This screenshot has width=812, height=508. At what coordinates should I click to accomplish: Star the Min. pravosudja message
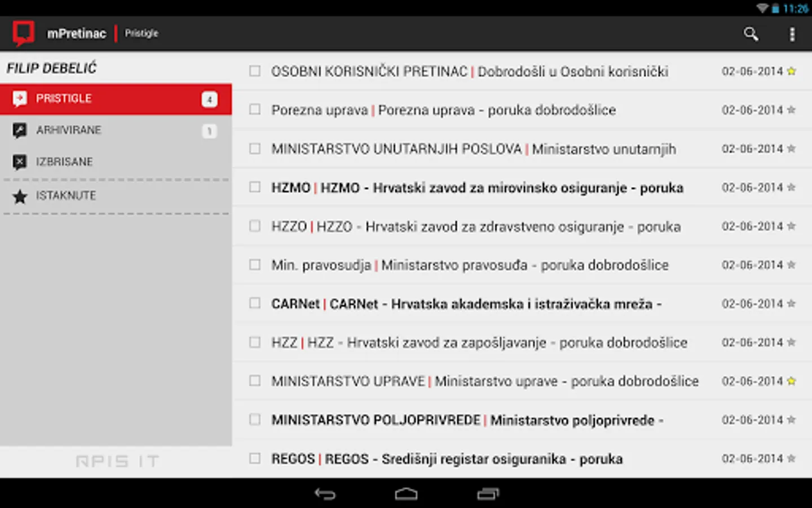tap(791, 265)
